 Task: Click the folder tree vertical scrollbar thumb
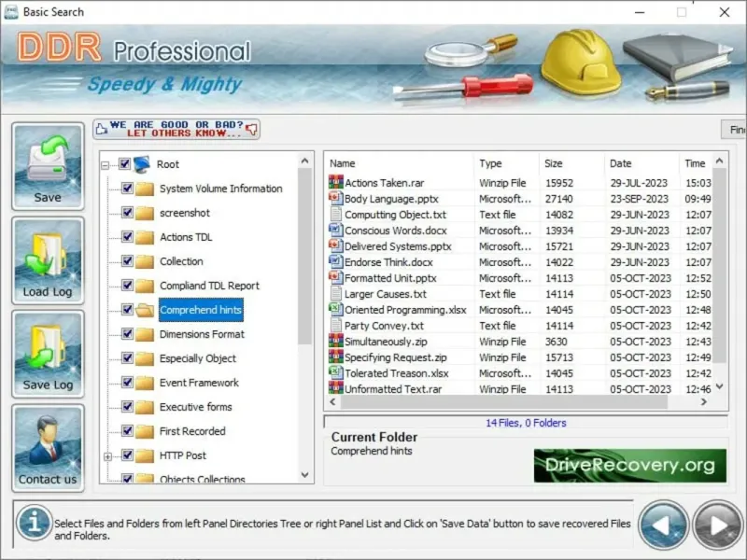point(305,256)
